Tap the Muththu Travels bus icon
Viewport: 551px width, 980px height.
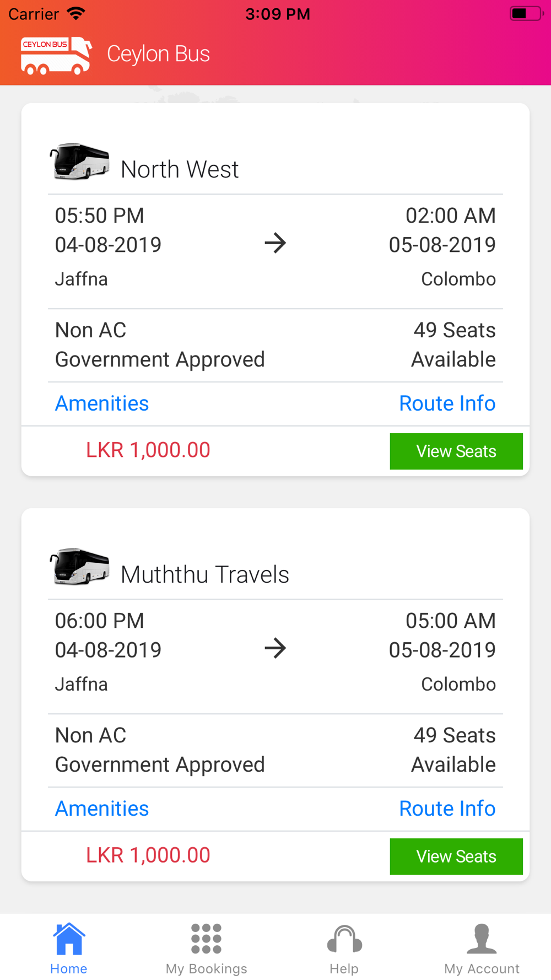tap(80, 567)
